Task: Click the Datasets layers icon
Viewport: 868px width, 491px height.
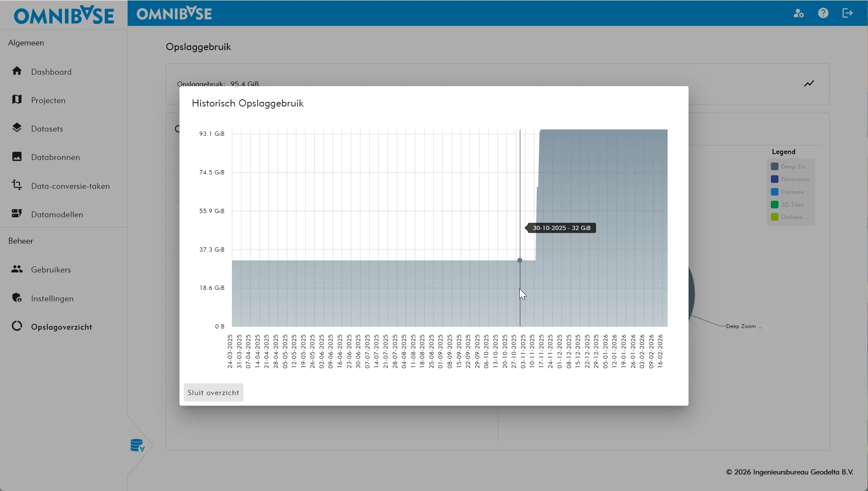Action: pyautogui.click(x=17, y=128)
